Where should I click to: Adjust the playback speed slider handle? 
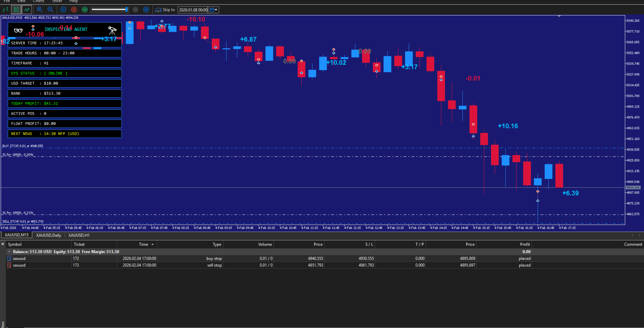127,10
